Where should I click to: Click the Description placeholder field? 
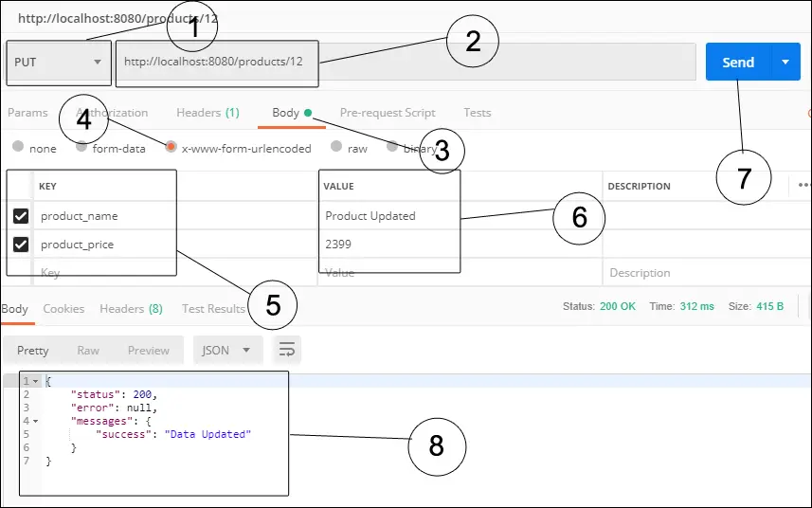coord(707,273)
